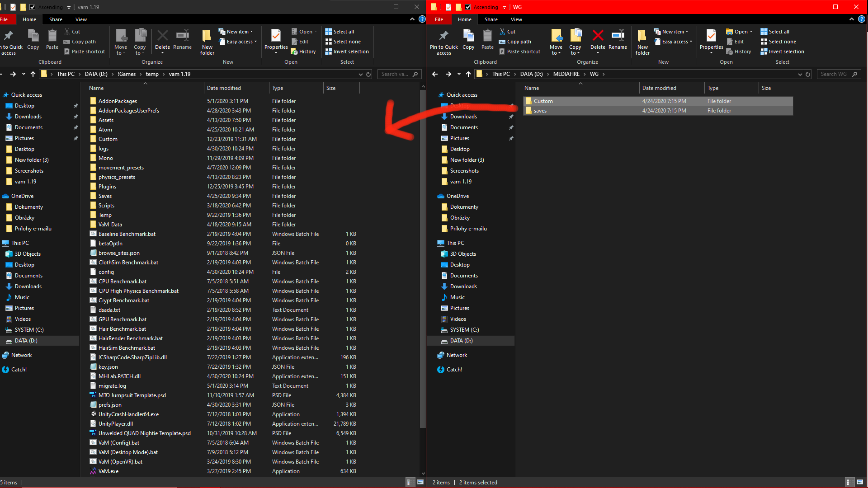
Task: Expand the Open dropdown in the WG window
Action: click(x=739, y=32)
